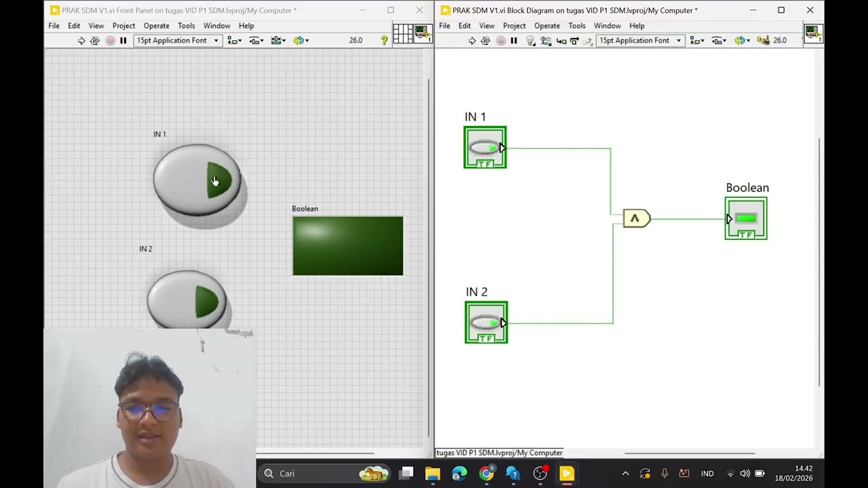Open Operate menu in Front Panel window
The width and height of the screenshot is (868, 488).
pos(157,26)
